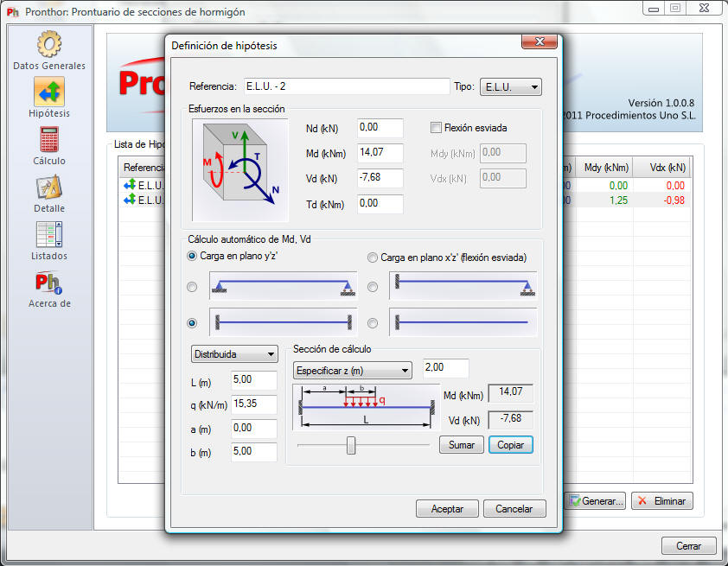Open the Especificar z (m) dropdown

tap(353, 370)
